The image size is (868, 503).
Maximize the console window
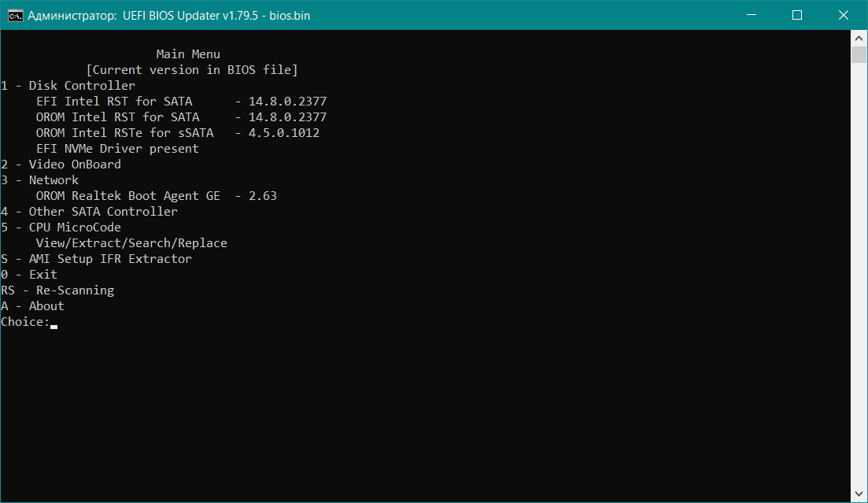tap(796, 15)
